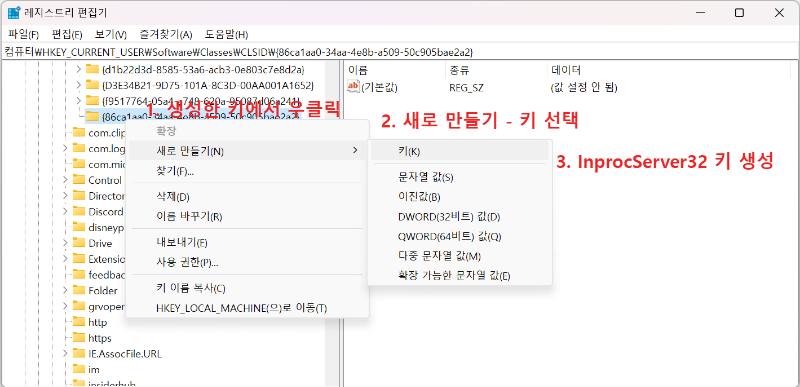Select QWORD(64비트) 값(Q) option
Image resolution: width=800 pixels, height=387 pixels.
(460, 237)
